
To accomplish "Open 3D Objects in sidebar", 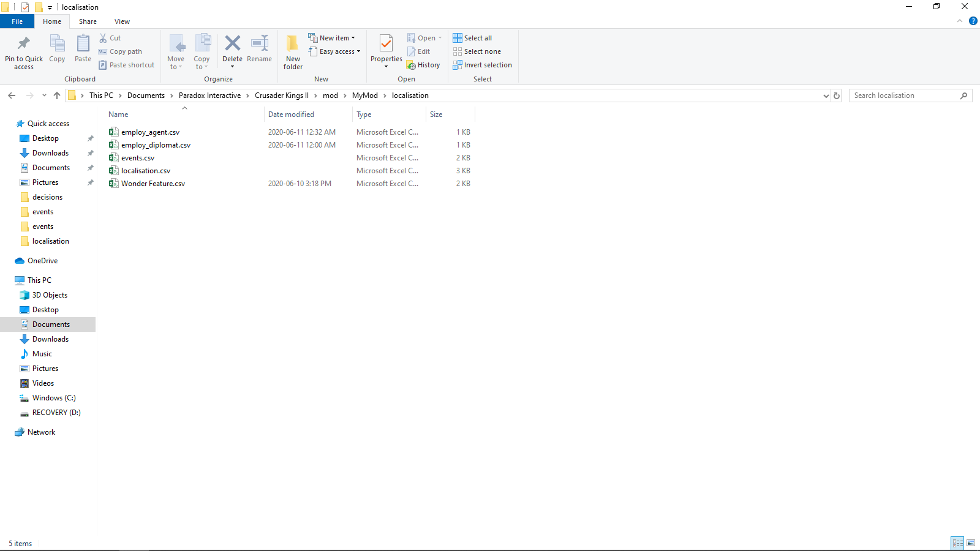I will (50, 295).
